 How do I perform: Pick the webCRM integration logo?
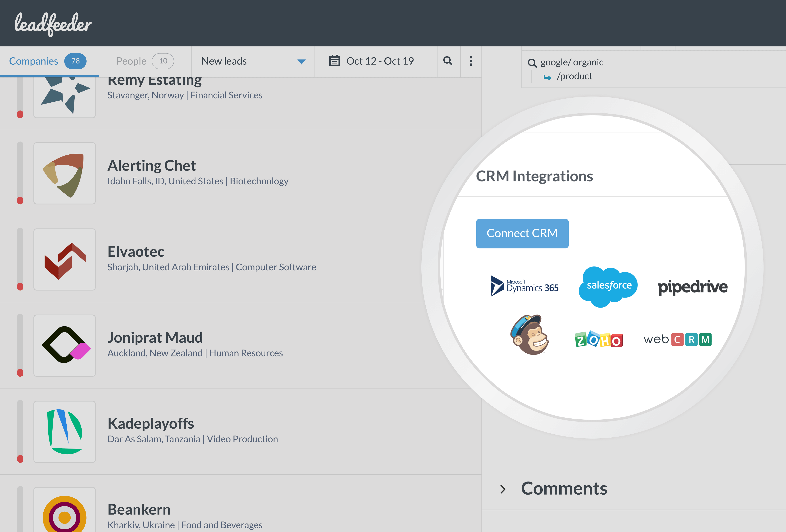pyautogui.click(x=677, y=339)
